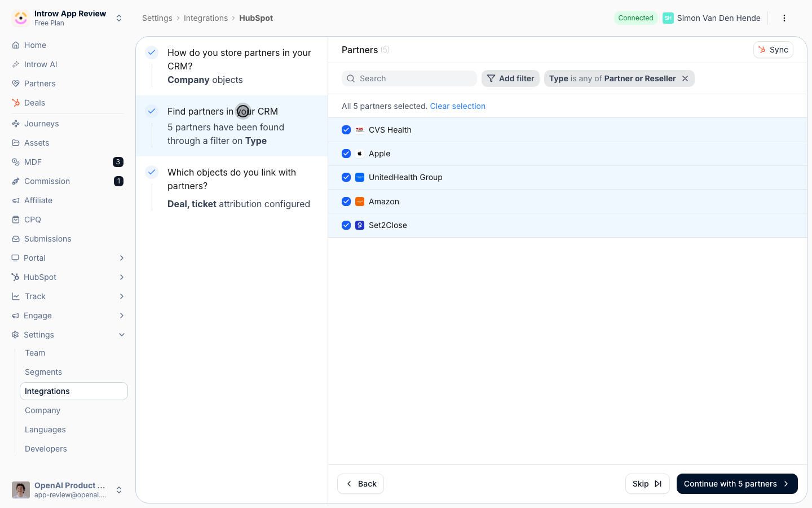
Task: Open Languages settings page
Action: click(74, 430)
